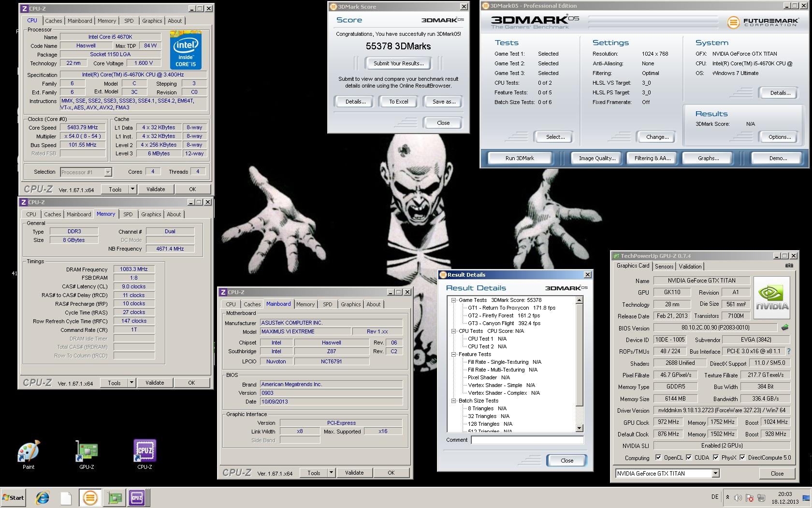The width and height of the screenshot is (812, 508).
Task: Open the Paint desktop shortcut
Action: click(x=29, y=455)
